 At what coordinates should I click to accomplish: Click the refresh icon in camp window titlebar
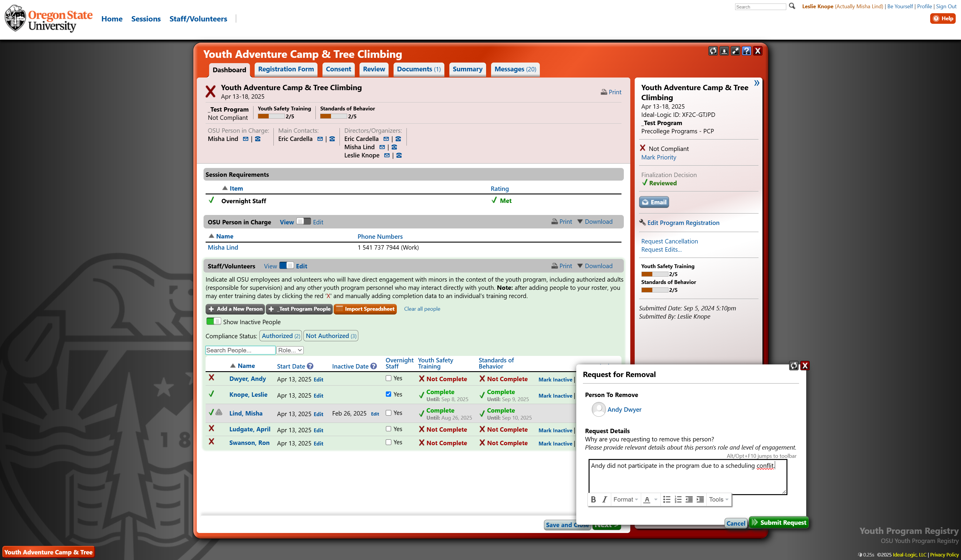(x=713, y=51)
